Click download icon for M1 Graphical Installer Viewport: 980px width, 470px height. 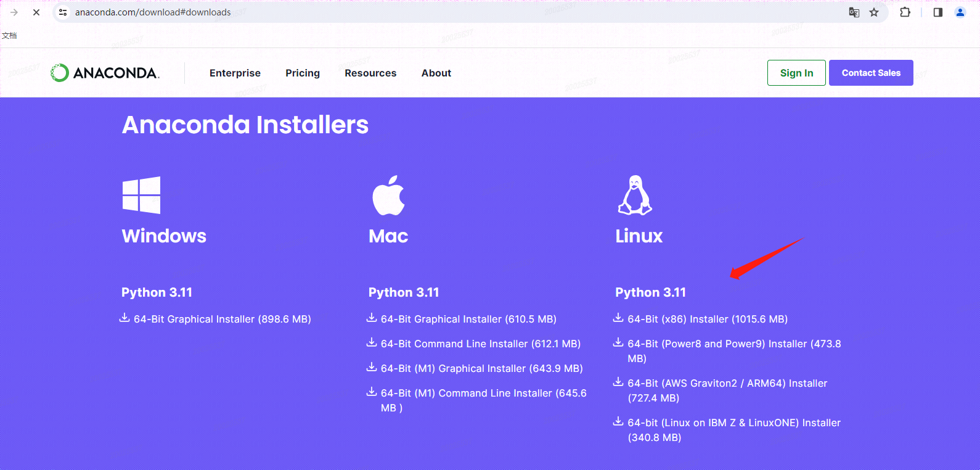(x=372, y=367)
